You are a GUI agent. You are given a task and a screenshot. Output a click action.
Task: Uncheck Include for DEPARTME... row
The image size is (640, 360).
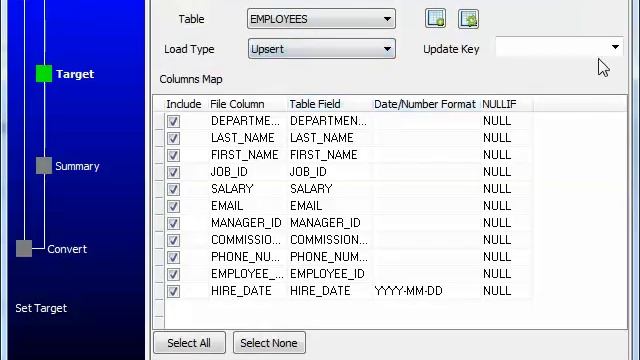coord(173,121)
